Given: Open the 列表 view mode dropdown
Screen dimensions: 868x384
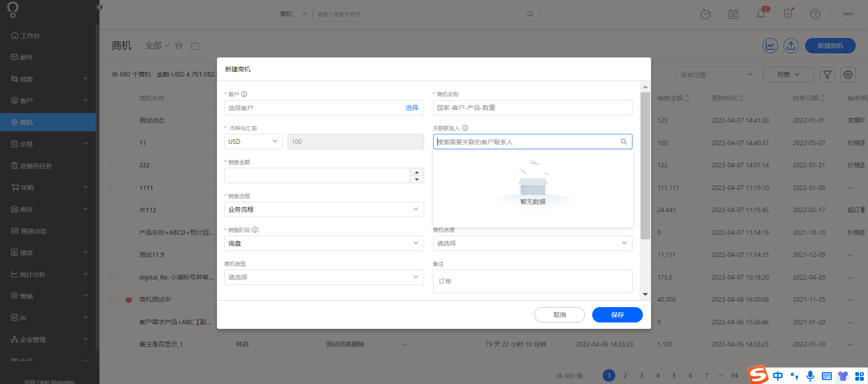Looking at the screenshot, I should pos(789,75).
